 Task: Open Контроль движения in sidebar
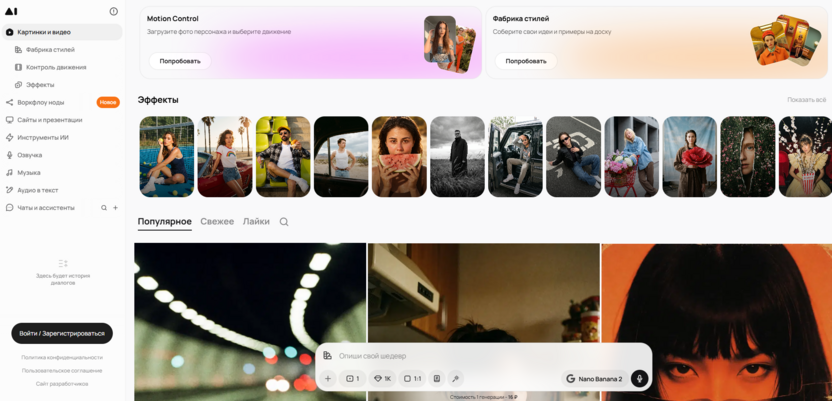(56, 67)
